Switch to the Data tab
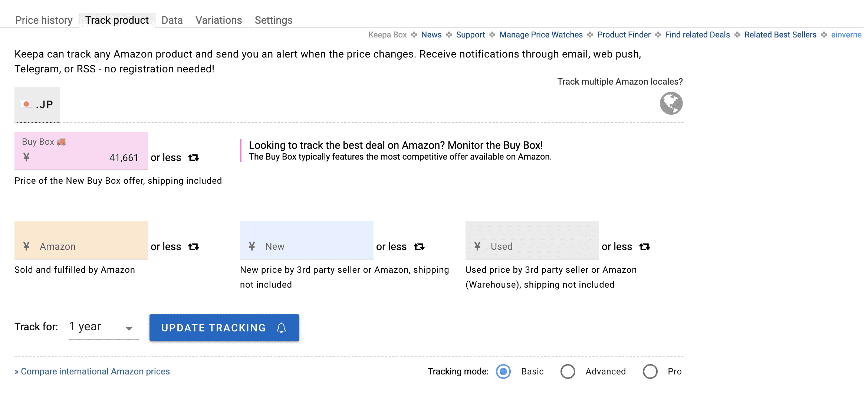The height and width of the screenshot is (406, 868). (172, 20)
